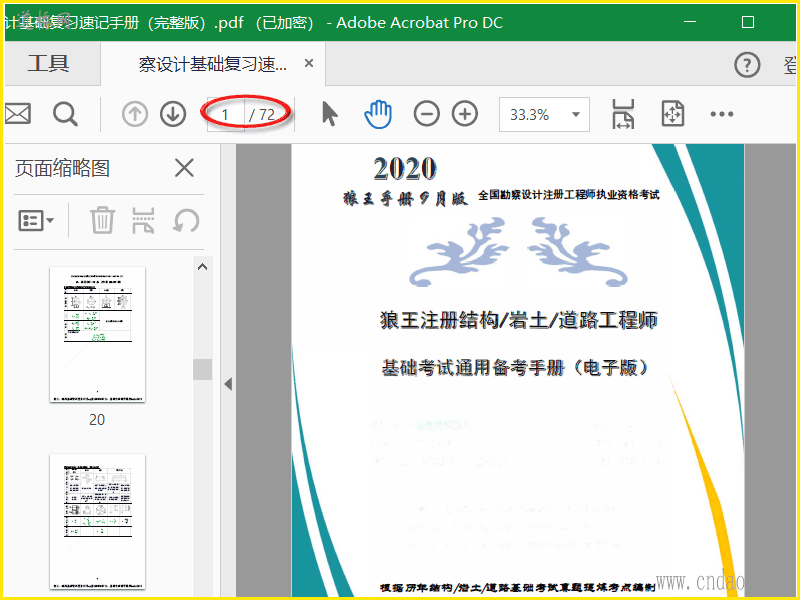Select the 察设计基础复习速... document tab
800x600 pixels.
(x=213, y=64)
